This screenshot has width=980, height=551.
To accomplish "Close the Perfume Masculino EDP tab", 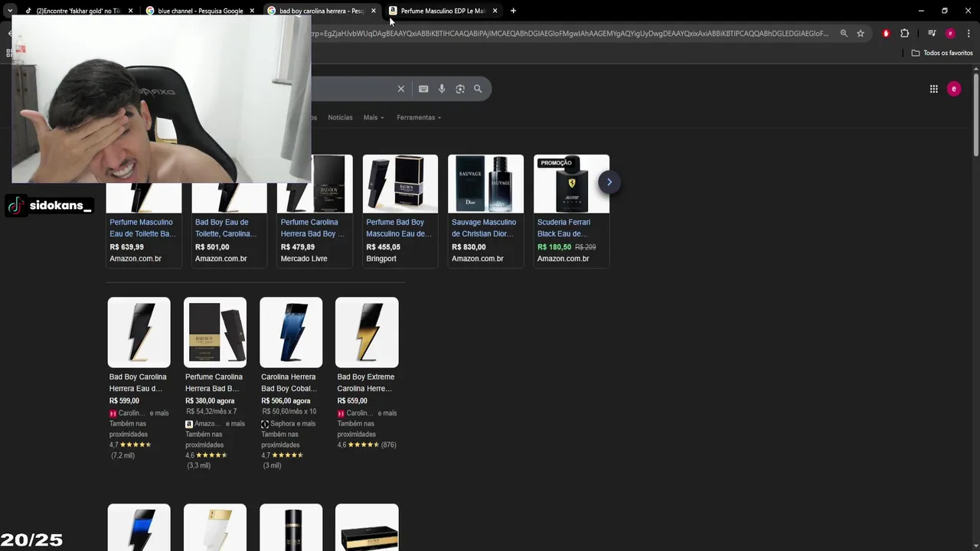I will tap(495, 11).
